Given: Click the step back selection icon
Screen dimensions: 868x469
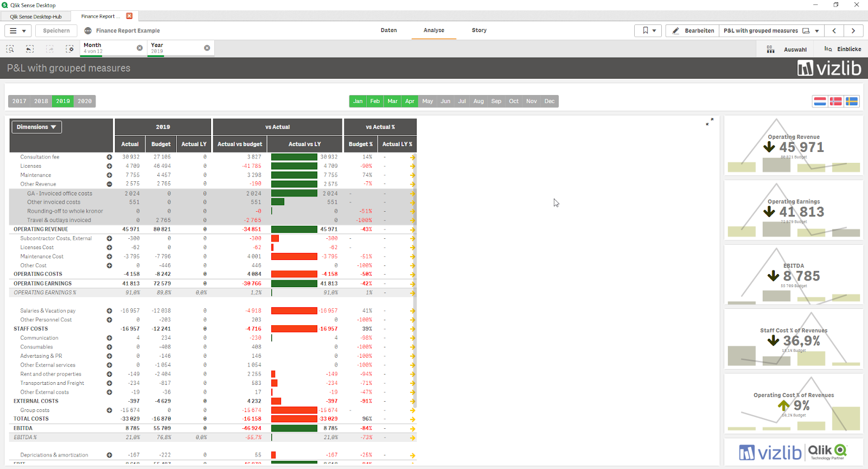Looking at the screenshot, I should (30, 49).
